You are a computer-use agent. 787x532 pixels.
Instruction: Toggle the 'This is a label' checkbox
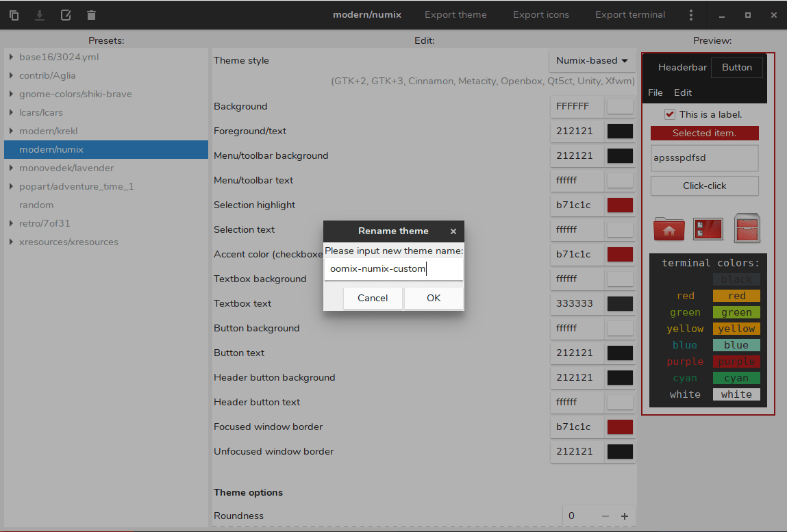tap(670, 114)
